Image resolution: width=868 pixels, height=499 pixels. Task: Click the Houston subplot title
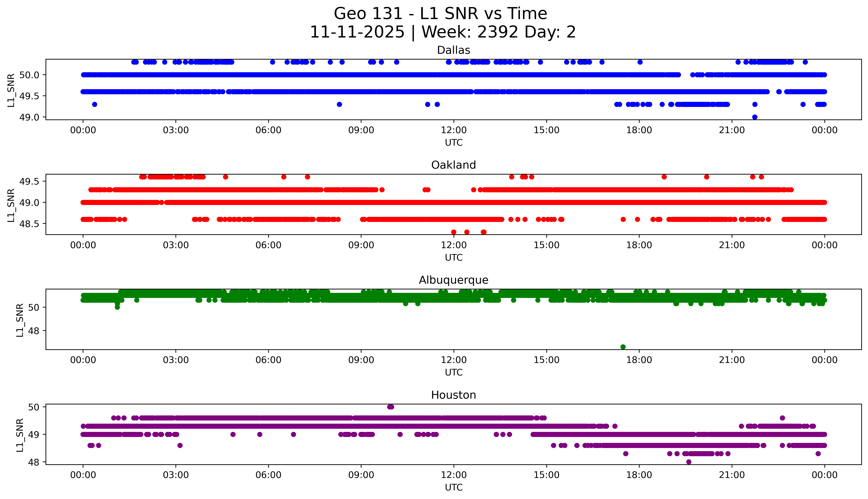(454, 395)
